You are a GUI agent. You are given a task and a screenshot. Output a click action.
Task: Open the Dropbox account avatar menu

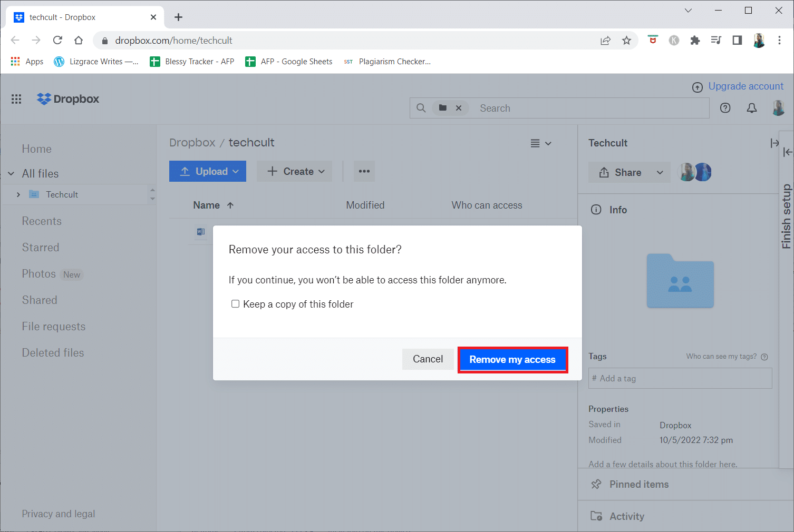[778, 108]
